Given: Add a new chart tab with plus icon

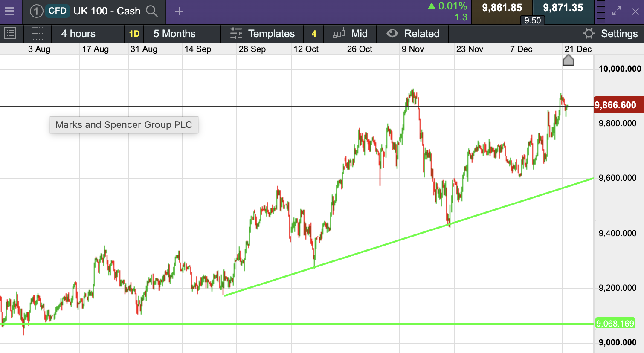Looking at the screenshot, I should 179,11.
